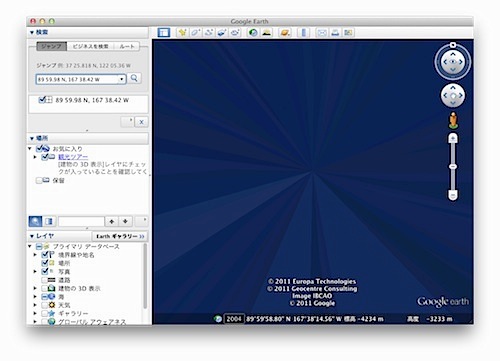This screenshot has height=361, width=500.
Task: Open the historical imagery clock icon
Action: 253,33
